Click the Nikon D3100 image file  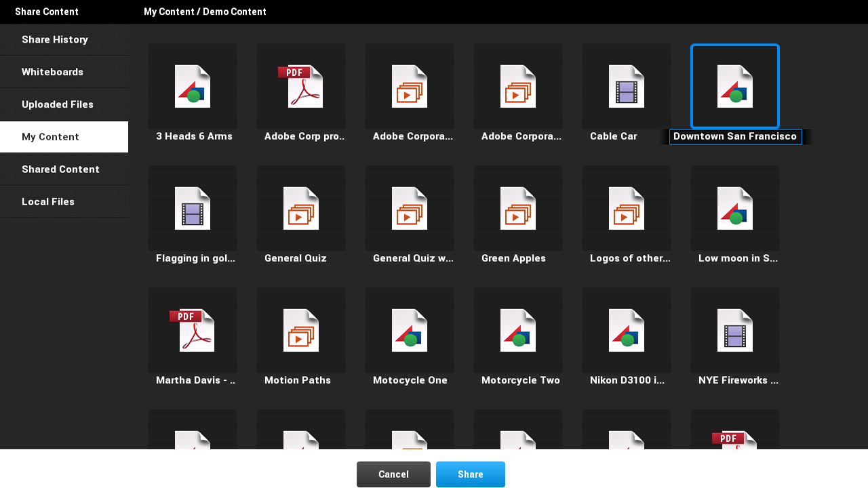pos(627,331)
